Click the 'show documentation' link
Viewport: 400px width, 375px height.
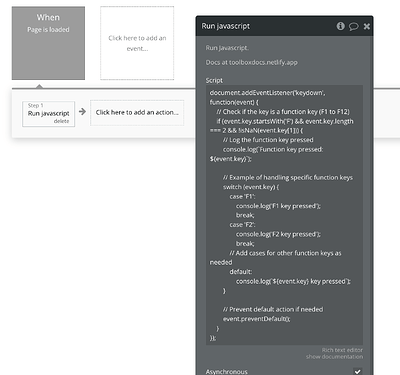[x=334, y=357]
